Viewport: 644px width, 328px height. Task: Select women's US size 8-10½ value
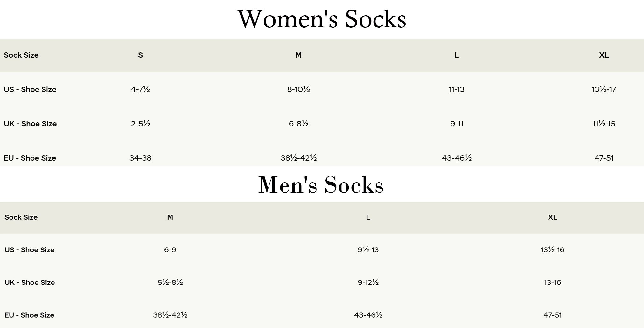298,89
